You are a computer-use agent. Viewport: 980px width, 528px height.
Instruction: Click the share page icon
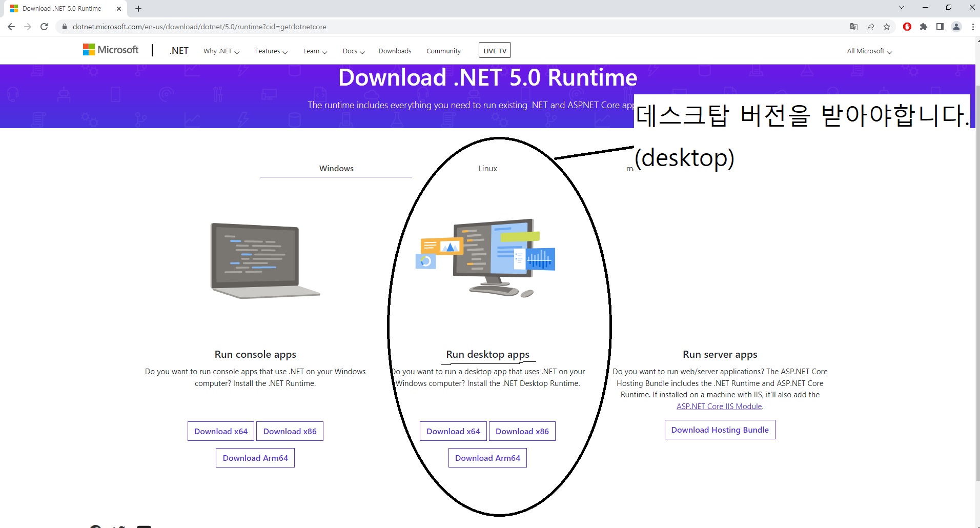click(x=870, y=27)
